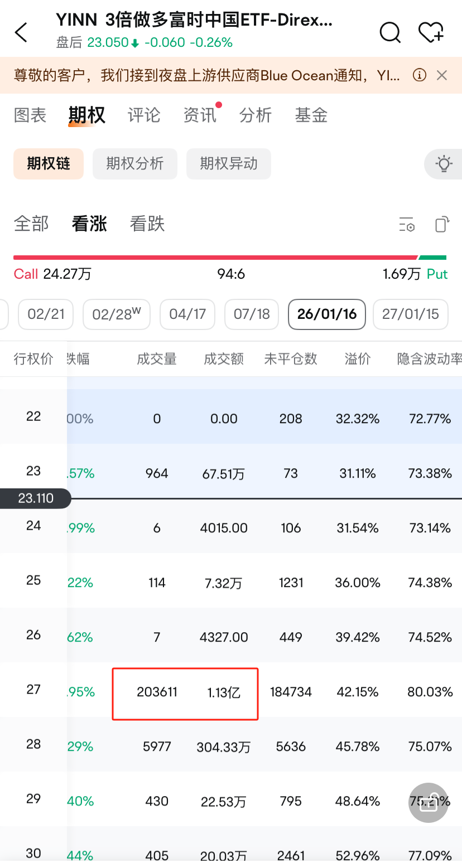Tap premium 48.64% in strike 29 row
The image size is (462, 868).
pos(358,802)
